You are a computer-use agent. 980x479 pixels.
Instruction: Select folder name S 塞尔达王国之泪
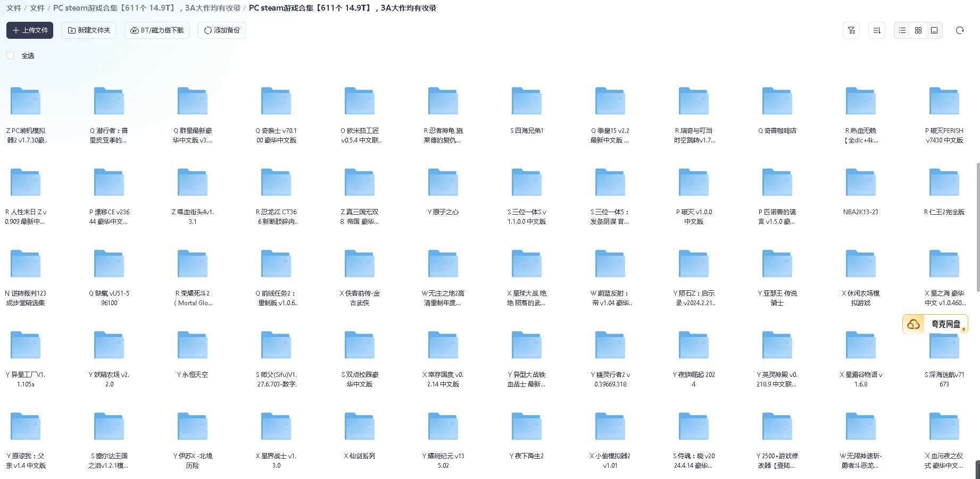tap(109, 460)
